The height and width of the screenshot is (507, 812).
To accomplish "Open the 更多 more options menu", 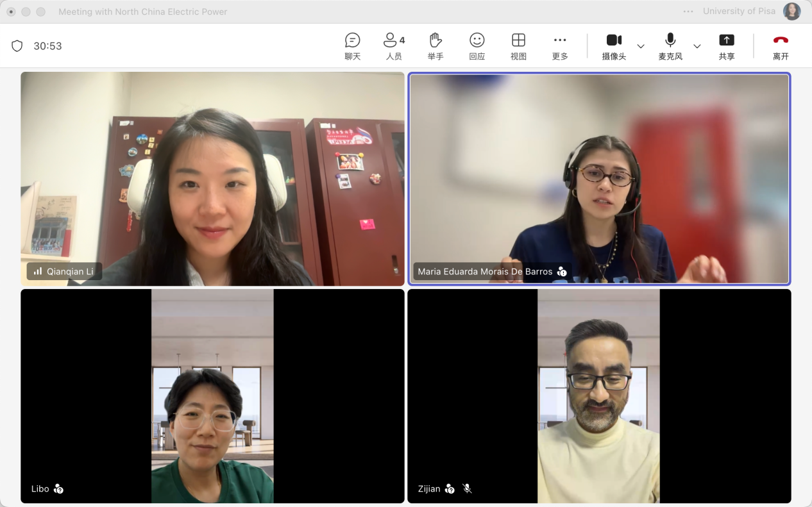I will 560,46.
